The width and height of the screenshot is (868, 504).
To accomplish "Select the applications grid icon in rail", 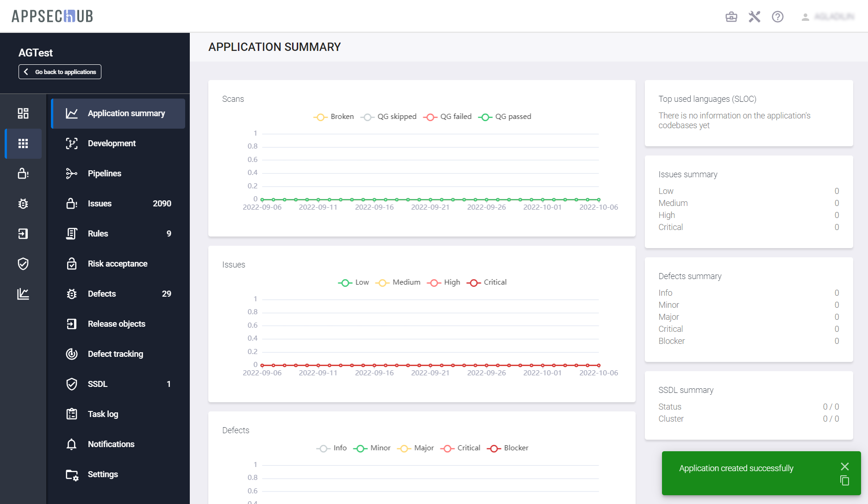I will point(23,143).
